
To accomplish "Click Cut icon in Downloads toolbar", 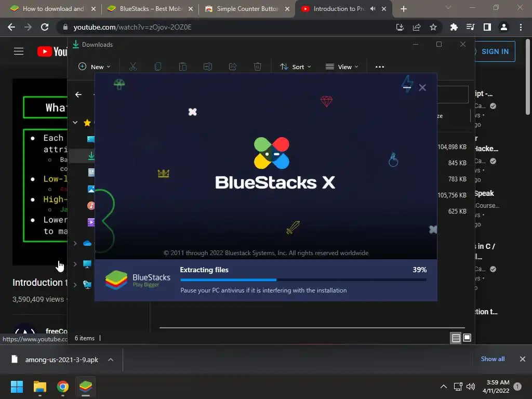I will click(x=133, y=66).
